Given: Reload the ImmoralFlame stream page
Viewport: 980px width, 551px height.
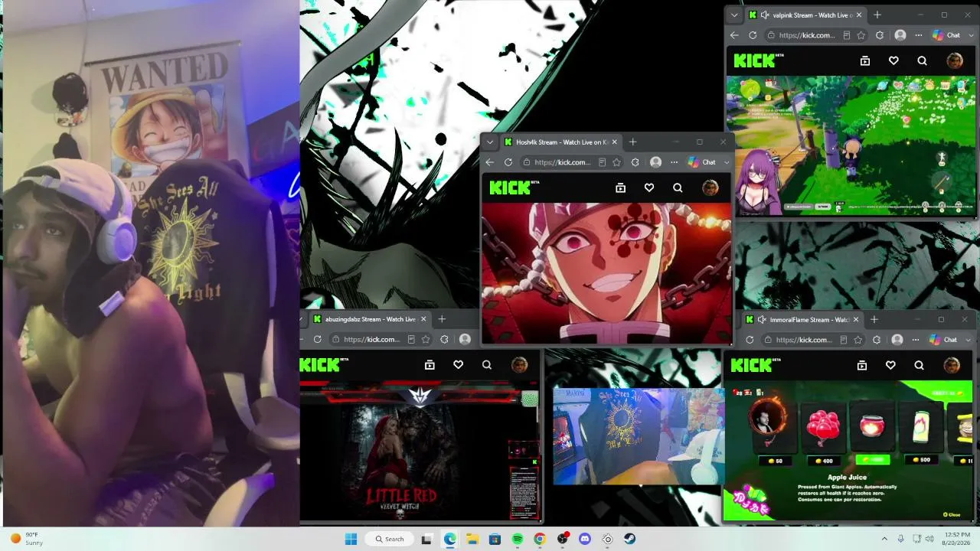Looking at the screenshot, I should tap(750, 340).
